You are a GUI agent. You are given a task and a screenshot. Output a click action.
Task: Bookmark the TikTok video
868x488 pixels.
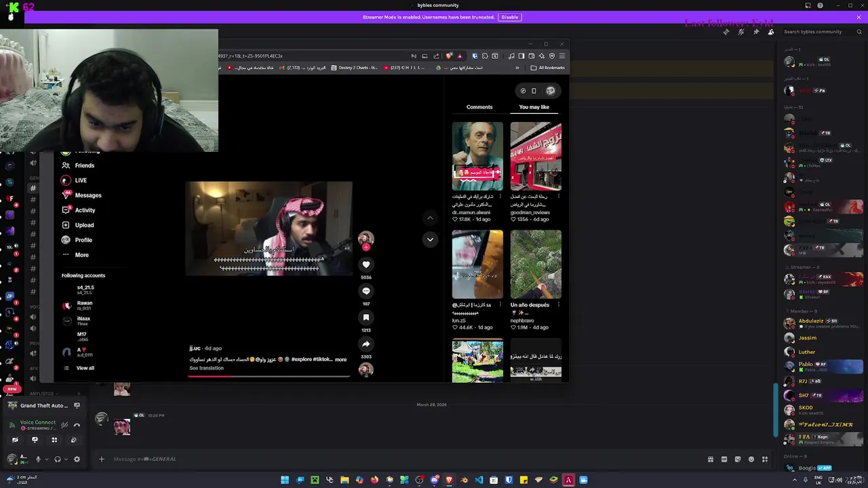(x=366, y=318)
